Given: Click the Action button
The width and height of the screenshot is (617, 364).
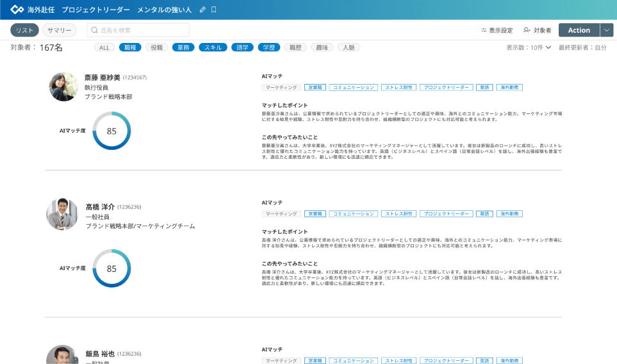Looking at the screenshot, I should click(579, 30).
